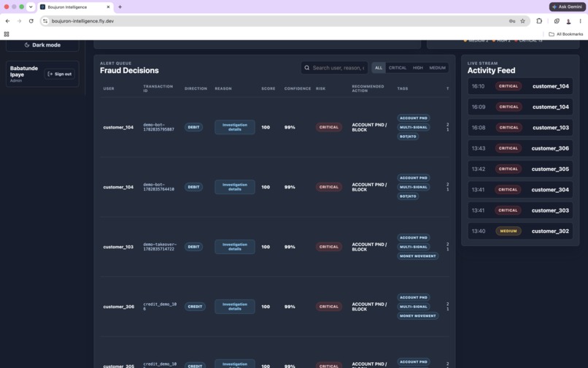
Task: Click the Fraud Decisions heading
Action: (x=129, y=71)
